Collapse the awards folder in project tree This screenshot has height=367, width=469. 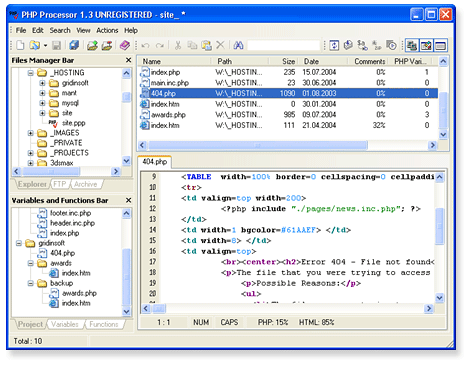(x=31, y=263)
